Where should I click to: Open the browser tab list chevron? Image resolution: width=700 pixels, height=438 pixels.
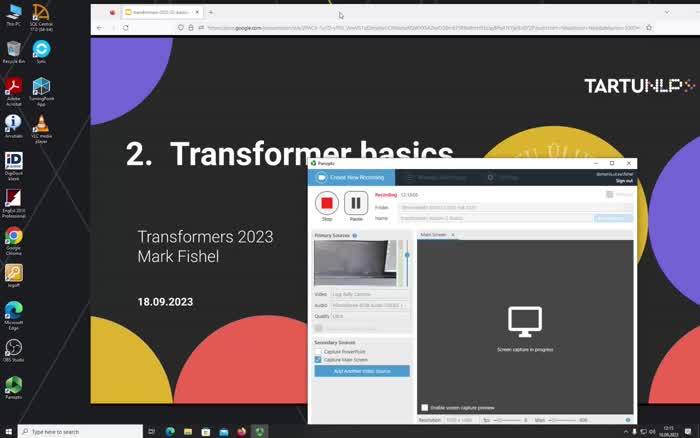coord(667,12)
